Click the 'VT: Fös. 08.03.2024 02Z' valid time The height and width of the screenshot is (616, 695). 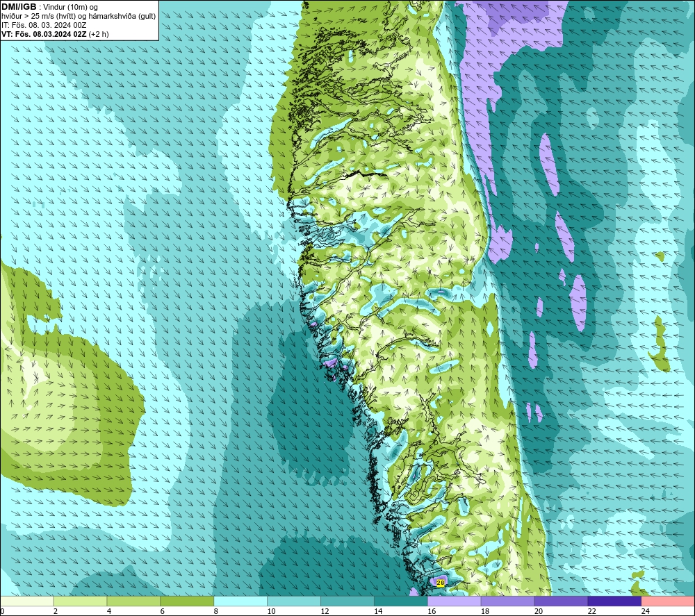pos(44,34)
